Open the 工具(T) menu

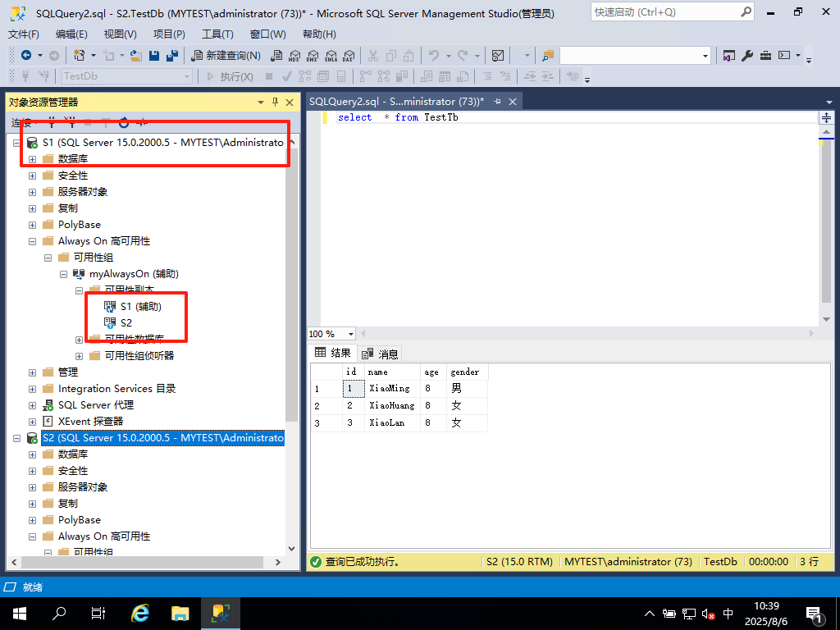217,34
